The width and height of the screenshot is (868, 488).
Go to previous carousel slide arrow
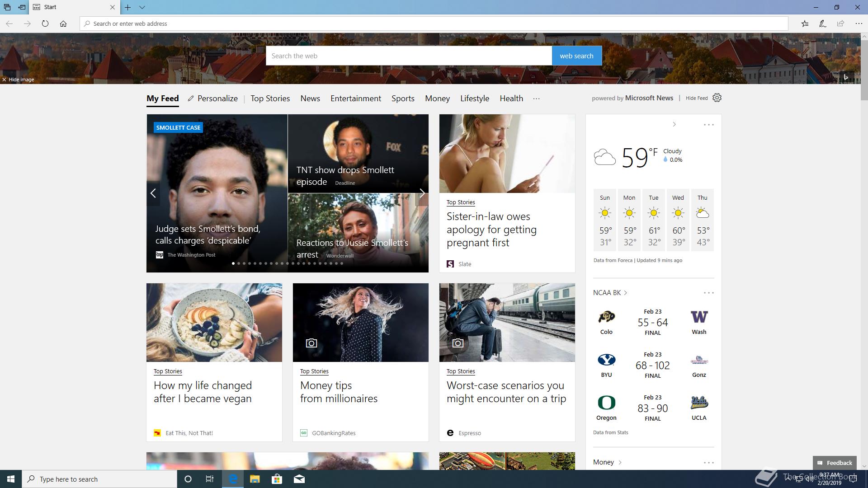(x=153, y=193)
